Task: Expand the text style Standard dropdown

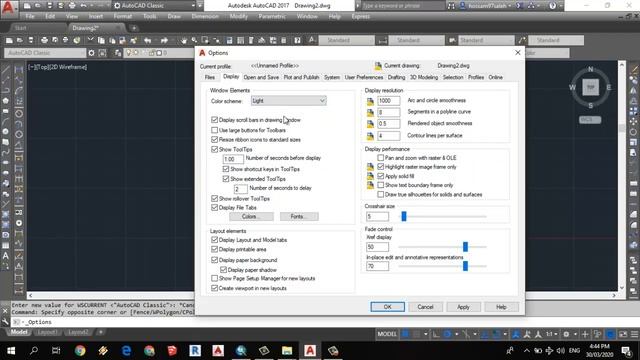Action: 346,40
